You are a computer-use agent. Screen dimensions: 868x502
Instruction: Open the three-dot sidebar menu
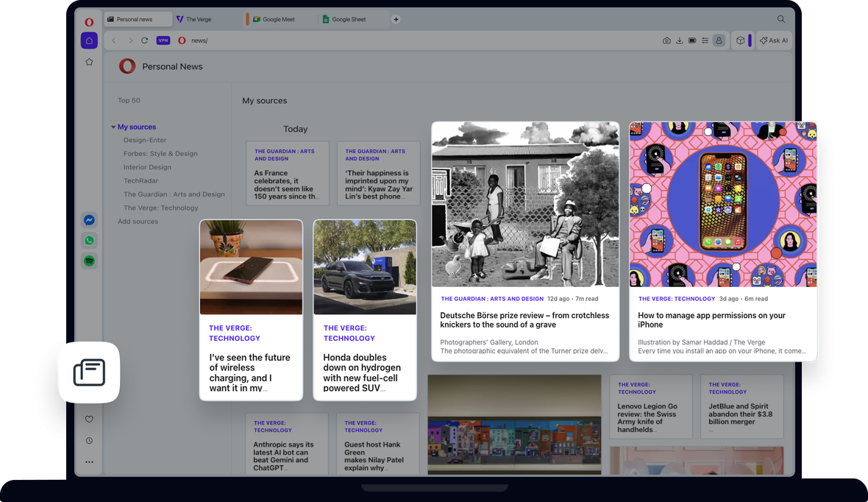click(x=89, y=462)
